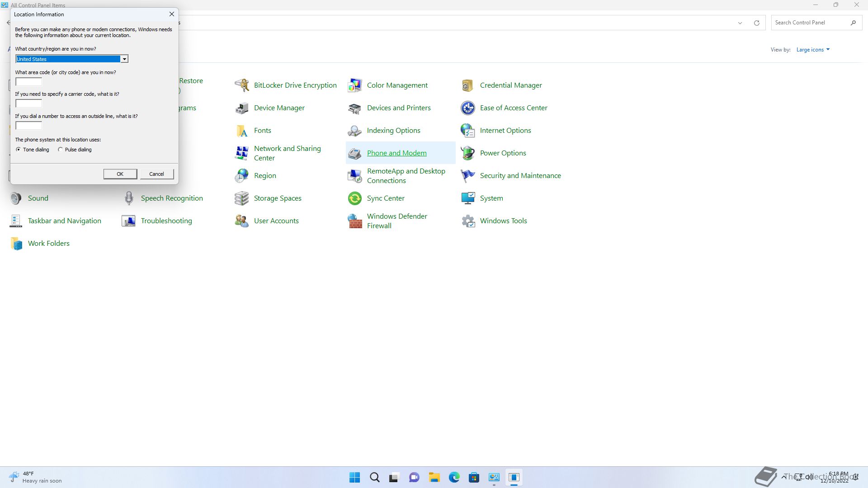The image size is (868, 488).
Task: Click the Color Management icon
Action: (355, 85)
